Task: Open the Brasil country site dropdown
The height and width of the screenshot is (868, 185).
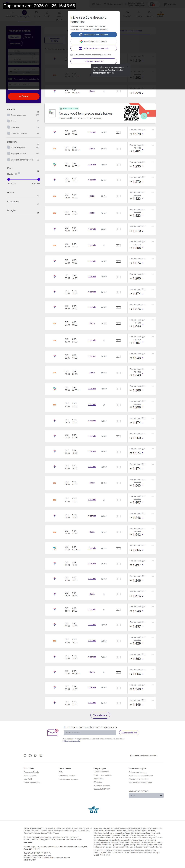Action: coord(146,795)
